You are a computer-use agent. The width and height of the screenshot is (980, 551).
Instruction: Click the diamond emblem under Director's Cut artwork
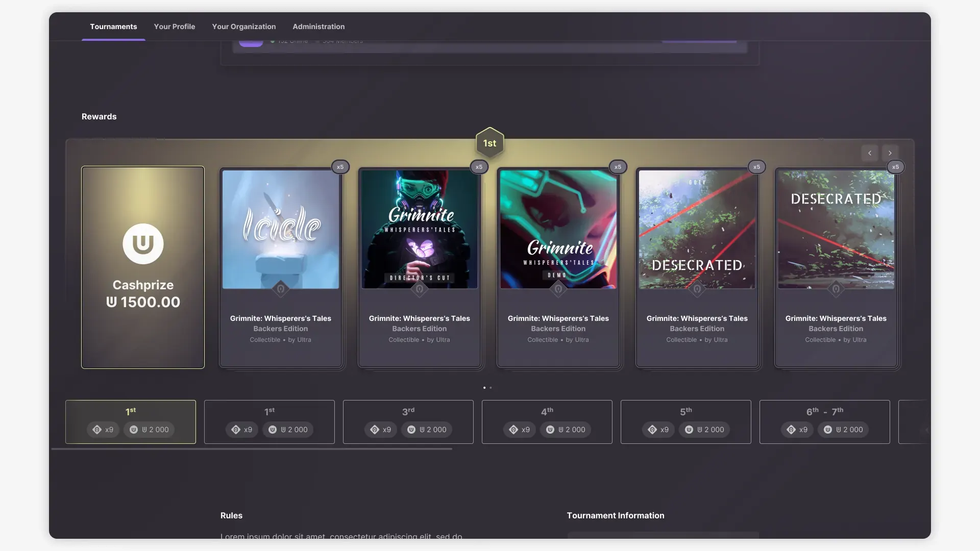tap(420, 289)
